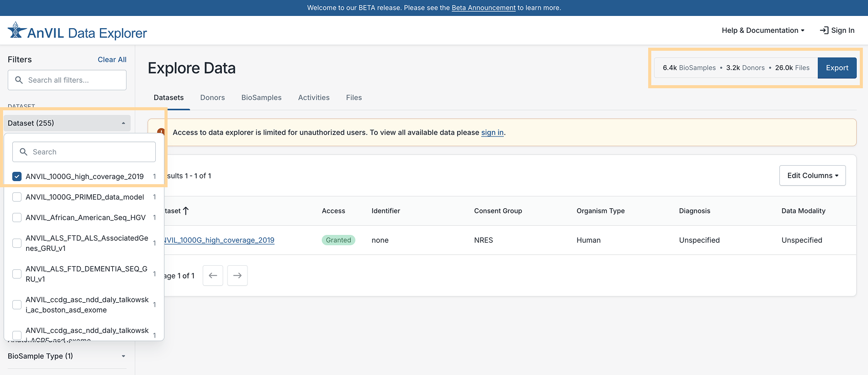Enable ANVIL_African_American_Seq_HGV filter checkbox
Viewport: 868px width, 375px height.
(x=17, y=218)
